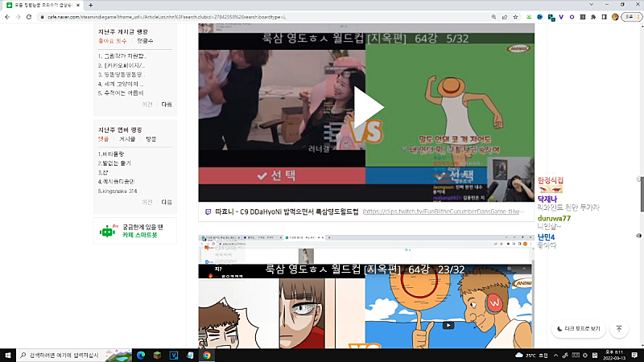Play the 64강 23/32 video thumbnail

tap(448, 326)
